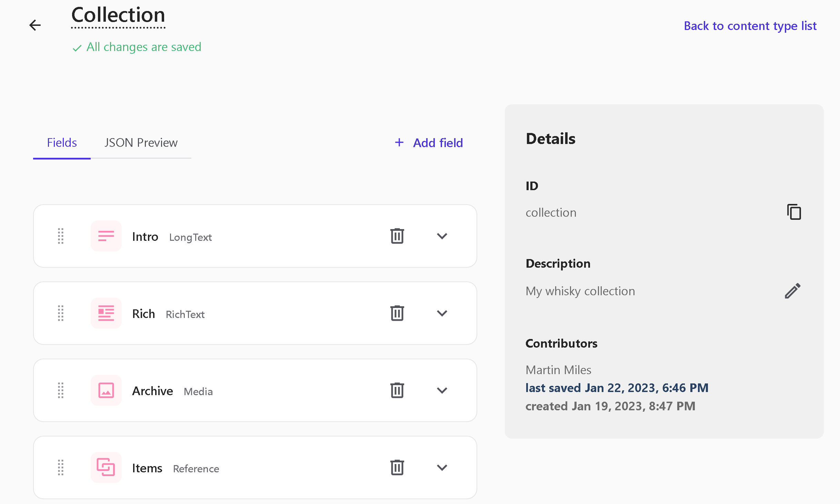
Task: Click the Collection title to rename
Action: coord(118,16)
